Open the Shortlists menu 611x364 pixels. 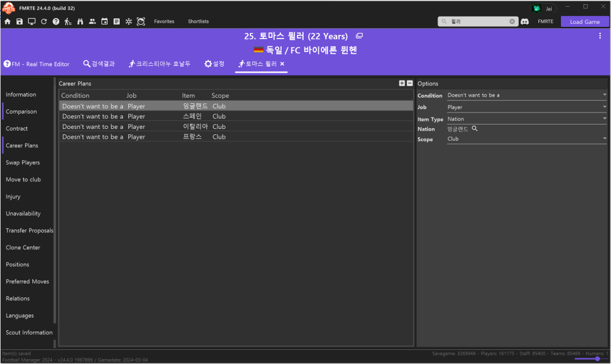(x=199, y=21)
